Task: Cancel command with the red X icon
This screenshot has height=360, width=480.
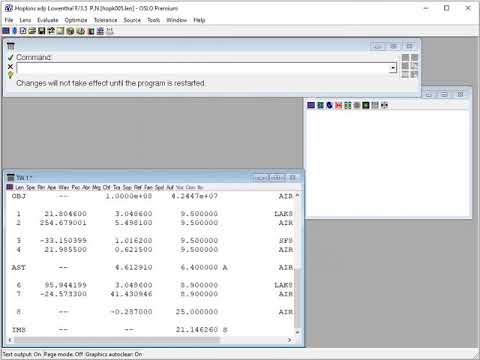Action: click(10, 67)
